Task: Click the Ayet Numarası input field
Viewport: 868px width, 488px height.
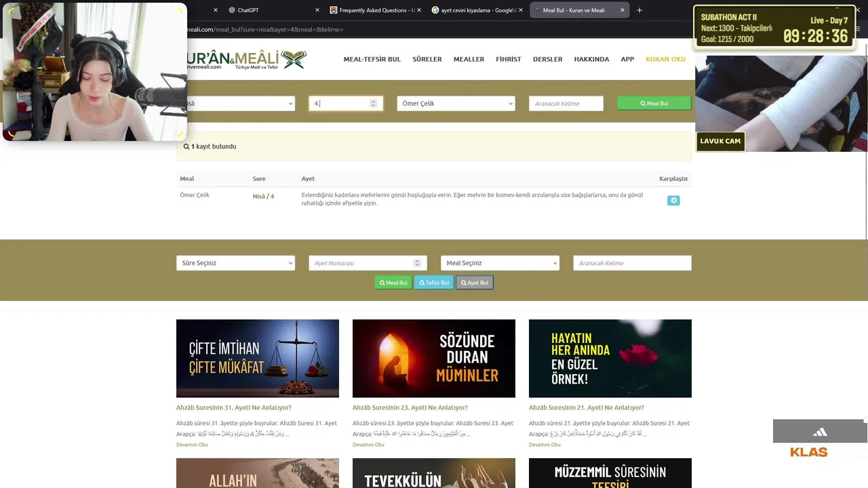Action: (368, 263)
